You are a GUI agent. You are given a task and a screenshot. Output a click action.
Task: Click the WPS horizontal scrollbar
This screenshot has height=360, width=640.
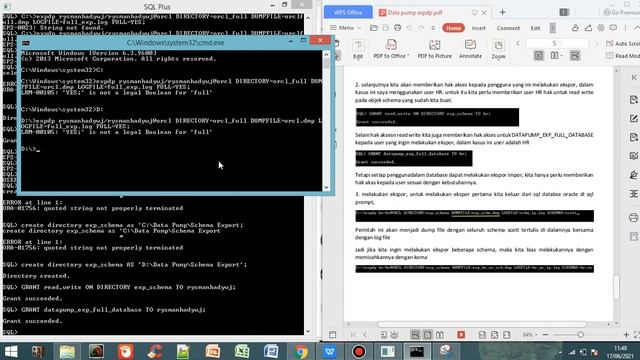(482, 324)
